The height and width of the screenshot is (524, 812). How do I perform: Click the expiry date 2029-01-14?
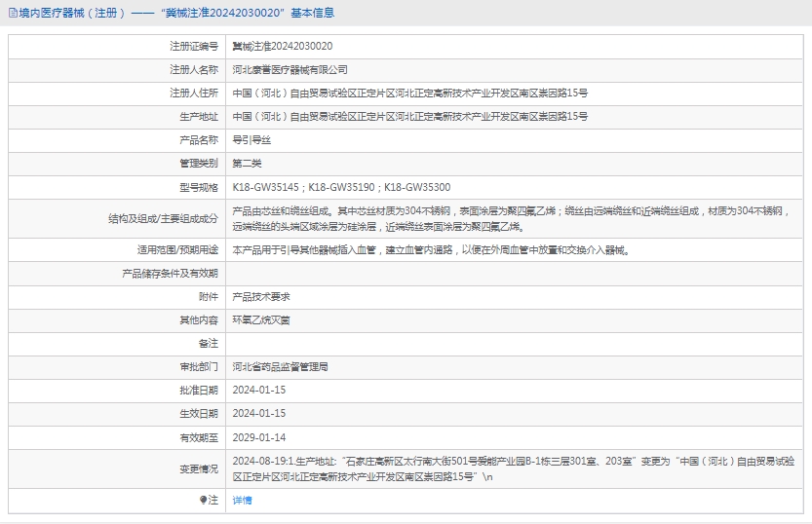click(x=259, y=436)
